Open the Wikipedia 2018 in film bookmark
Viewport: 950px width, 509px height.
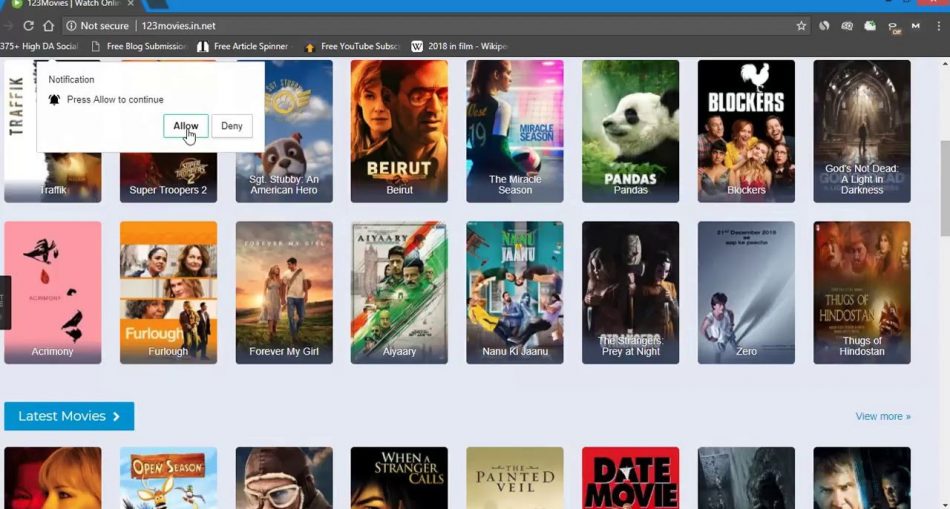[x=459, y=46]
